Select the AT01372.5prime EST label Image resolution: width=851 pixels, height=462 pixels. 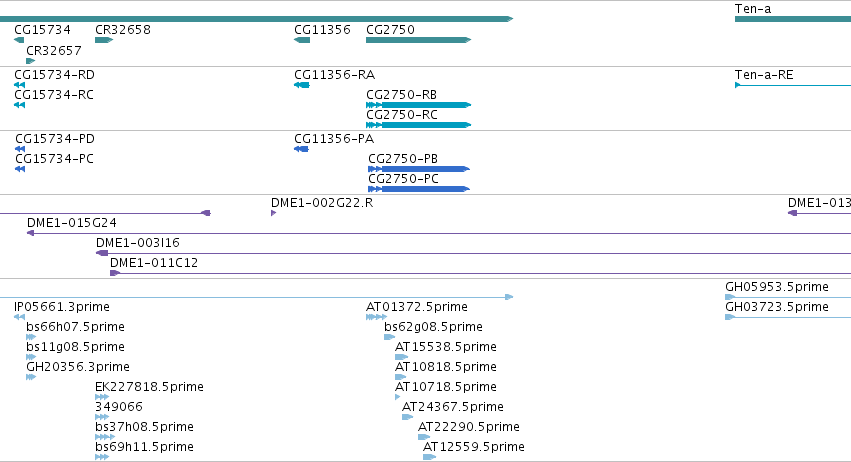[x=417, y=307]
